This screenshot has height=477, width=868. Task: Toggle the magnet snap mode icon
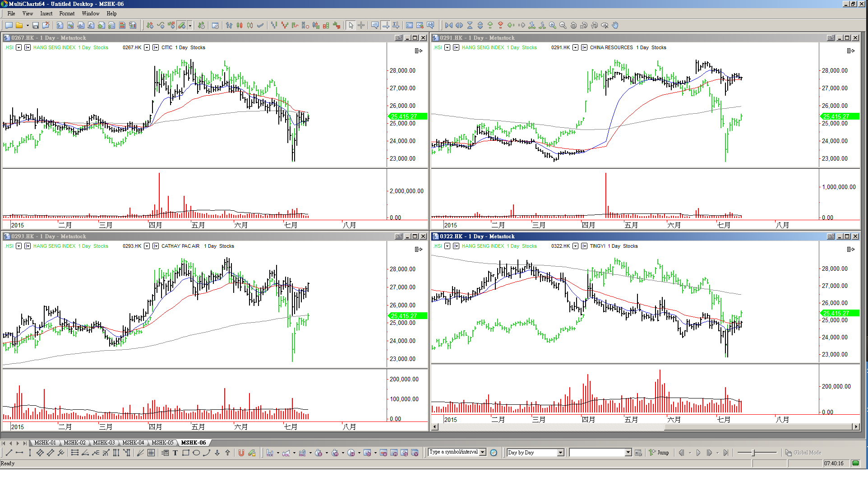click(241, 453)
